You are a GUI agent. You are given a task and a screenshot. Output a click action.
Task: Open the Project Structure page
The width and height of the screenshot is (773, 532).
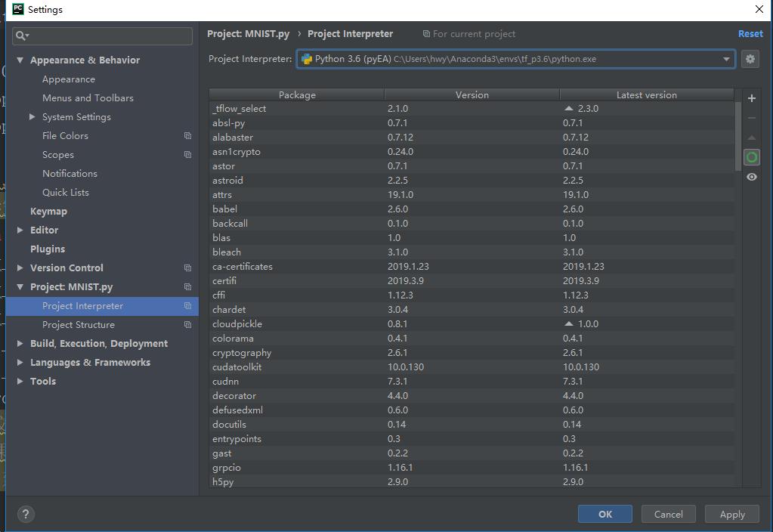point(79,324)
